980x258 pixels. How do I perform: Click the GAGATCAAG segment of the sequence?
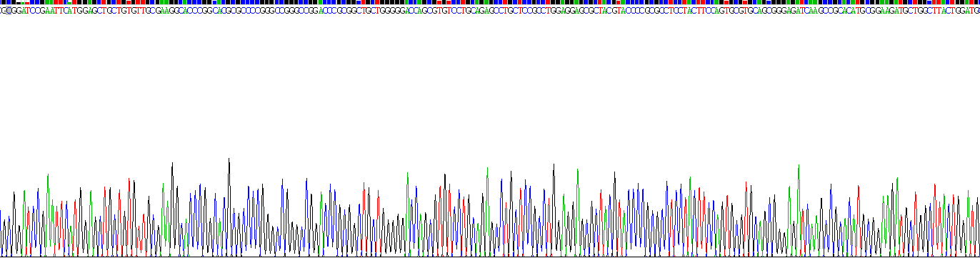pos(802,11)
